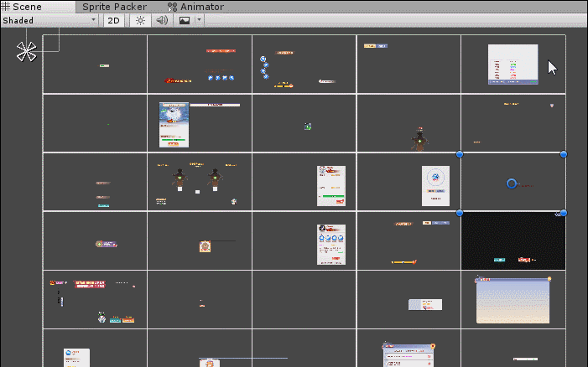The image size is (588, 367).
Task: Toggle scene effects image icon
Action: (185, 20)
